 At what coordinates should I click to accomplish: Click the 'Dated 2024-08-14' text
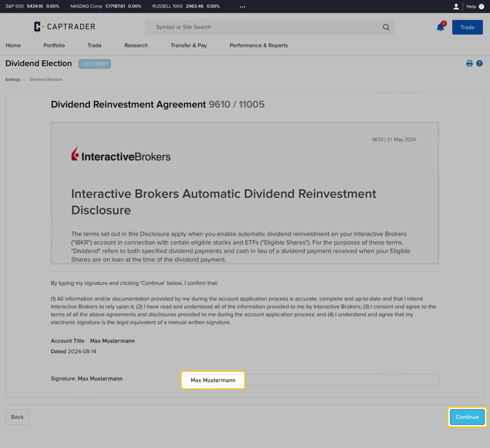(x=73, y=351)
